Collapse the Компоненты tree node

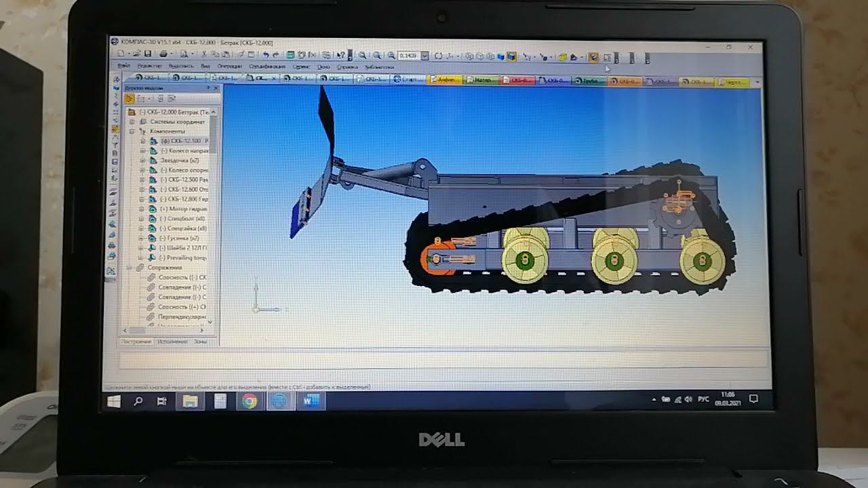click(132, 131)
